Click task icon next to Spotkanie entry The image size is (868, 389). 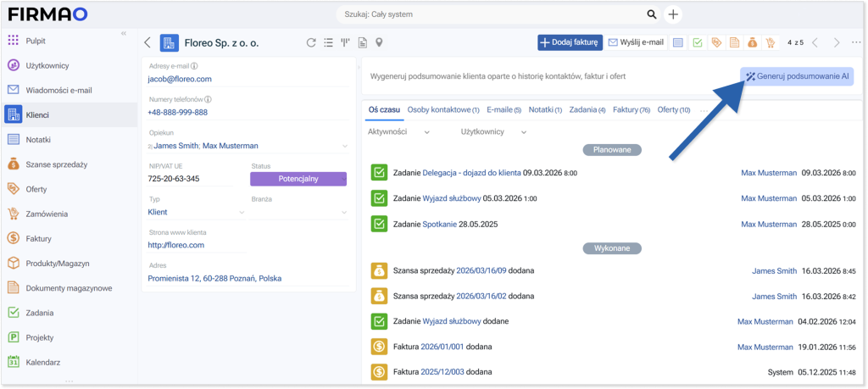click(x=379, y=224)
